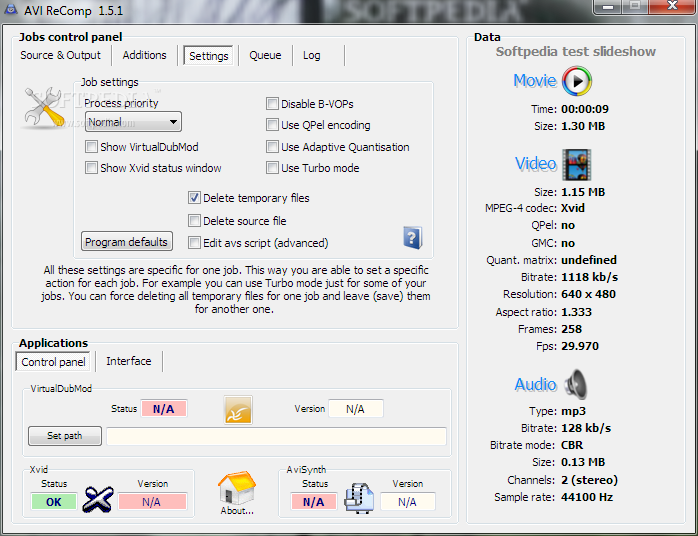
Task: Enable Edit avs script (advanced)
Action: click(194, 243)
